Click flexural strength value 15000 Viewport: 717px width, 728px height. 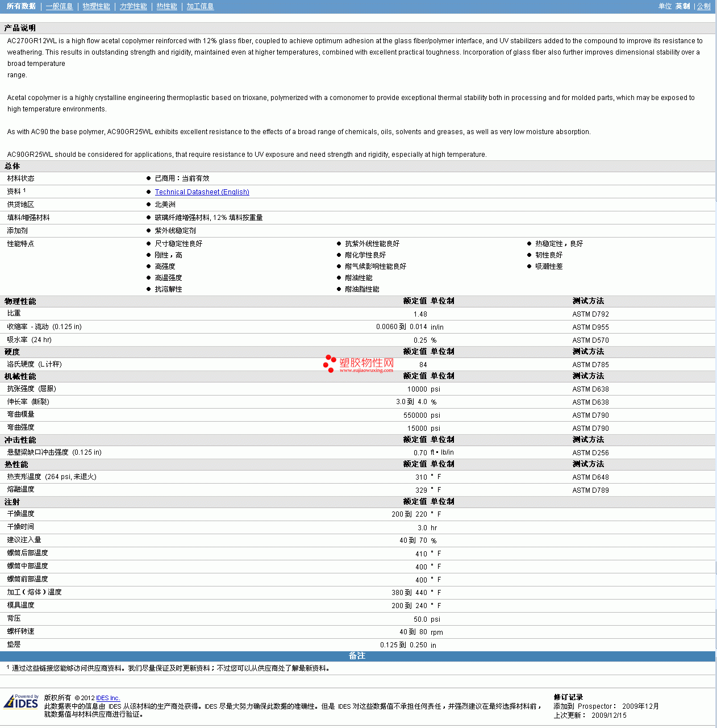[417, 429]
